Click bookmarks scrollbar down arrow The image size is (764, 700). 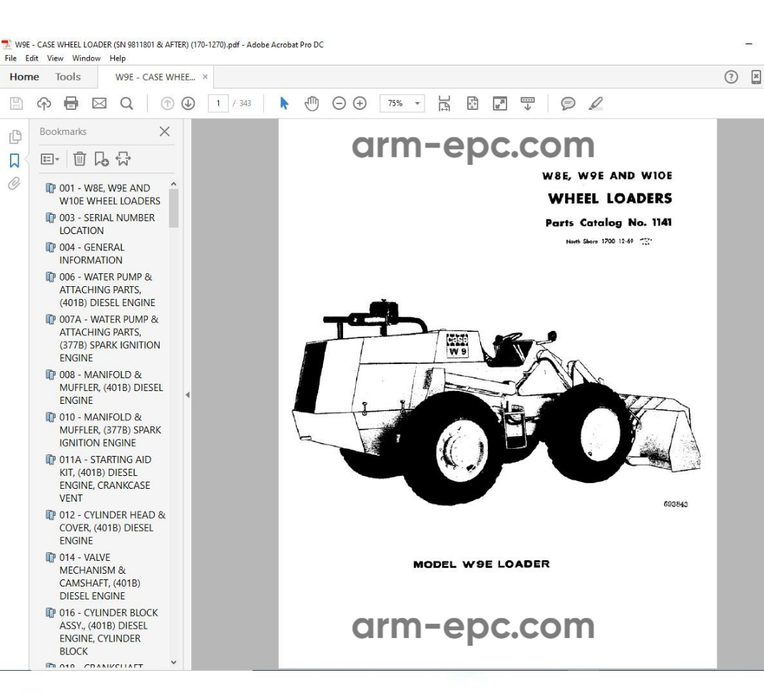tap(173, 662)
